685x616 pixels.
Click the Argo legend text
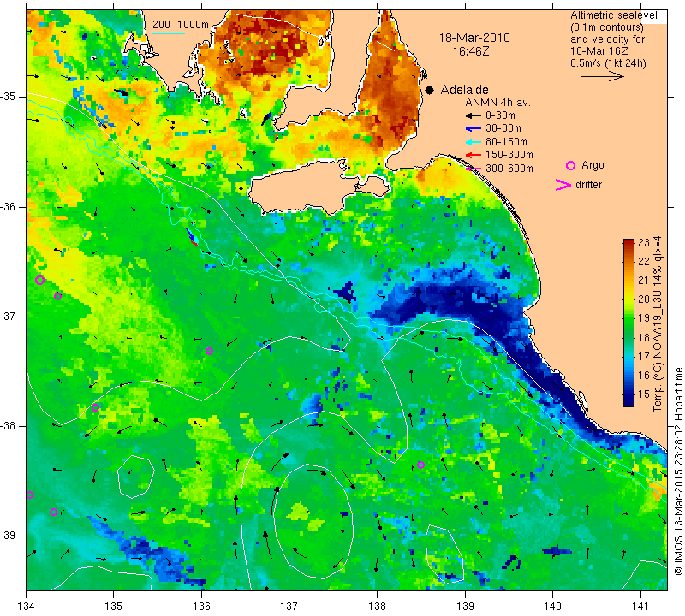[x=593, y=165]
